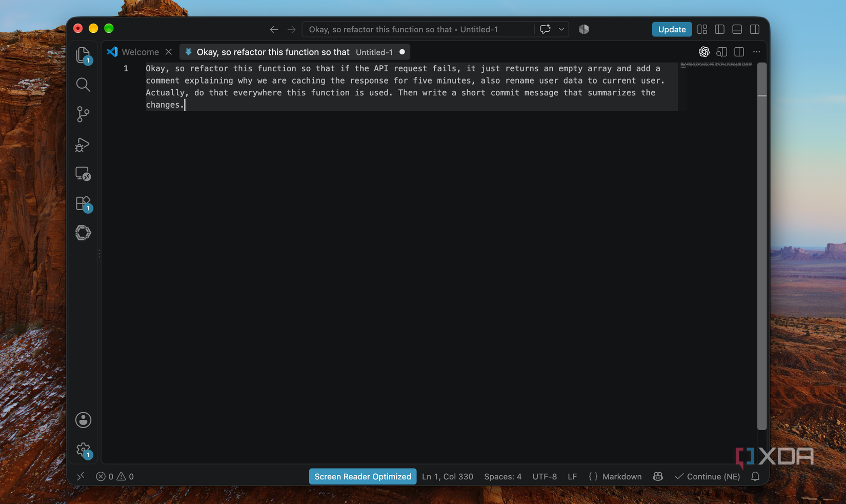Change end of line sequence LF
The image size is (846, 504).
pos(572,476)
